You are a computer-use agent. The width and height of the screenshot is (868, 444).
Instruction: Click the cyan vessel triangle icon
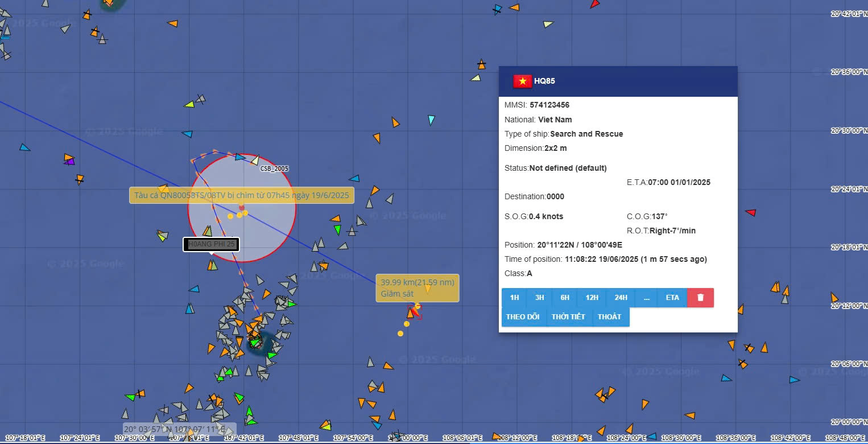(431, 120)
